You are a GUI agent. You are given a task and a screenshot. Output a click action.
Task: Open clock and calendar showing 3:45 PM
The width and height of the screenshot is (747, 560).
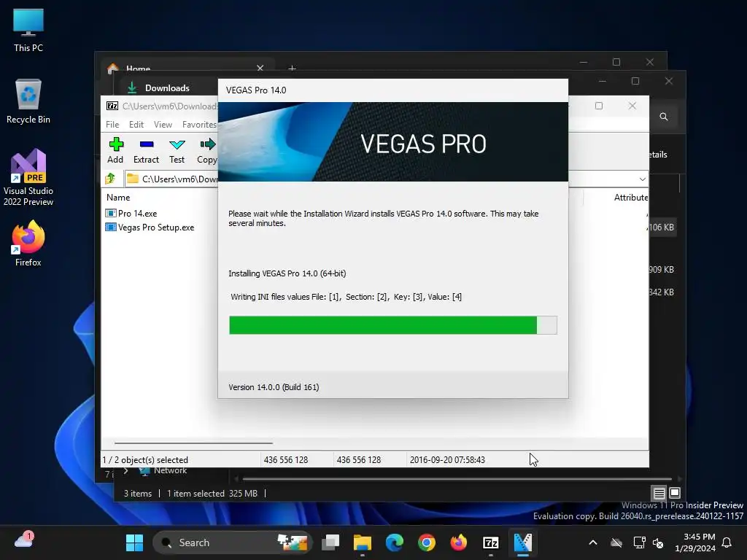(x=695, y=542)
